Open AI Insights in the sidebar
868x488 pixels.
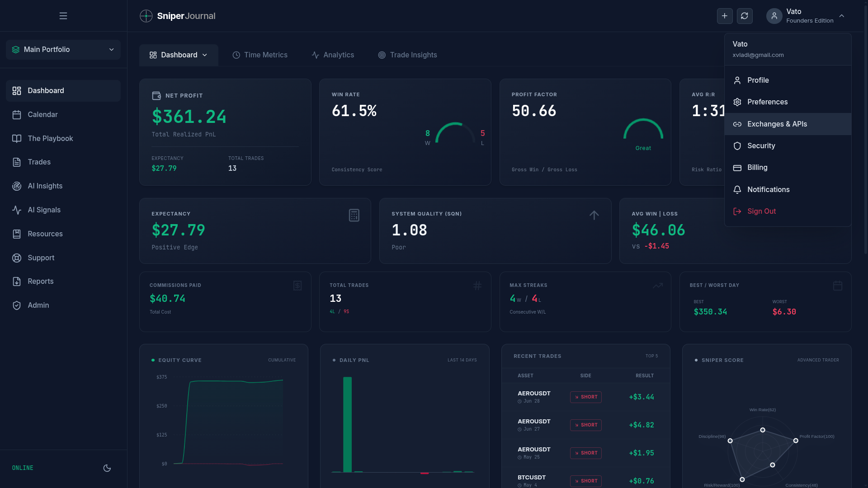pos(63,186)
